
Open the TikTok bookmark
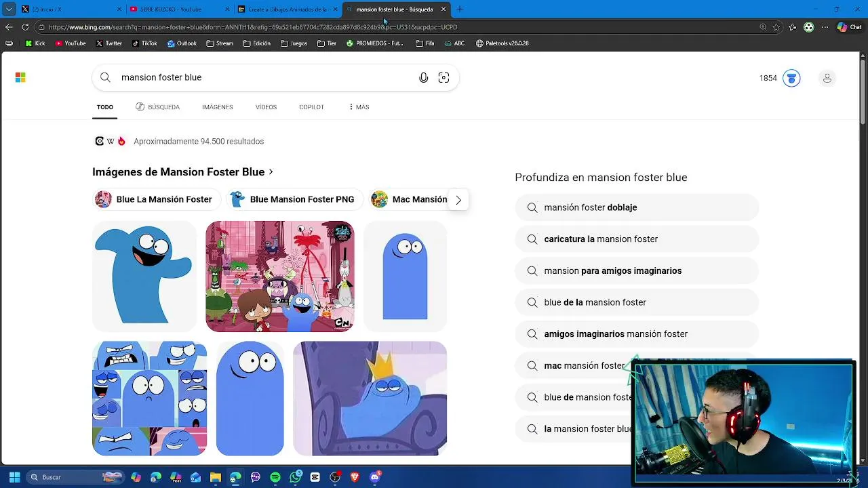[145, 43]
